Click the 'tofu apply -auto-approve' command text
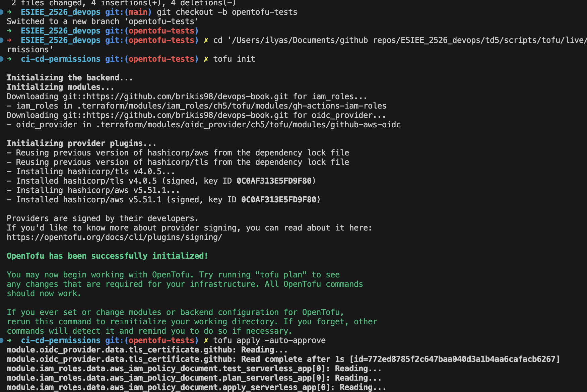 pos(269,341)
